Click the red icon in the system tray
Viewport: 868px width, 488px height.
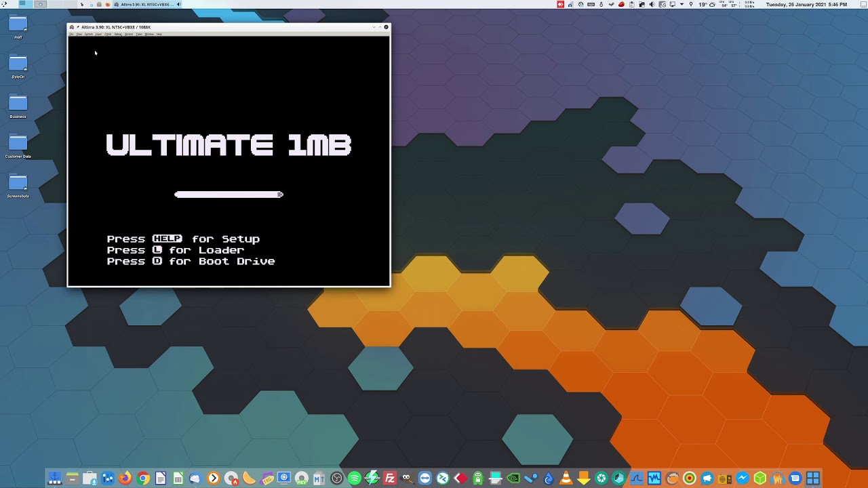click(560, 4)
